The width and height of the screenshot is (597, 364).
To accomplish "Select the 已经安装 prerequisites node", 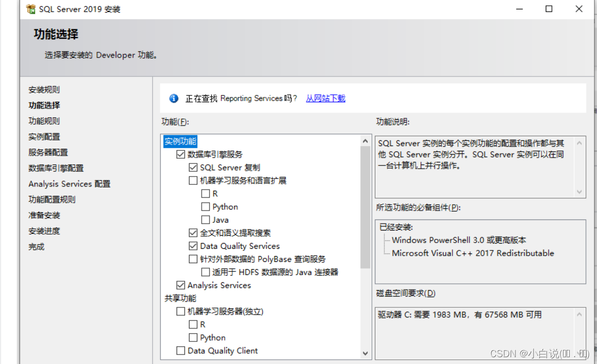I will (396, 227).
